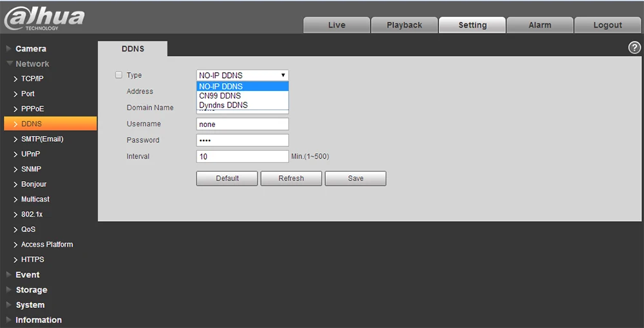The image size is (644, 328).
Task: Open the help question mark icon
Action: [x=634, y=48]
